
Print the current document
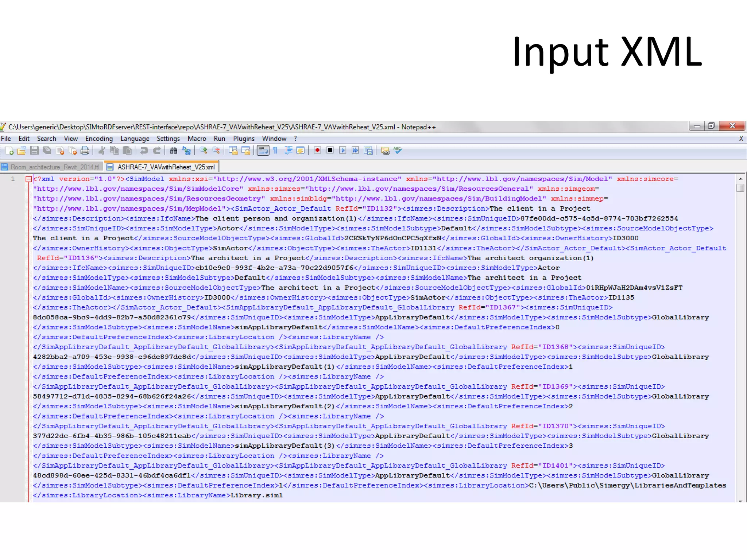pyautogui.click(x=85, y=150)
